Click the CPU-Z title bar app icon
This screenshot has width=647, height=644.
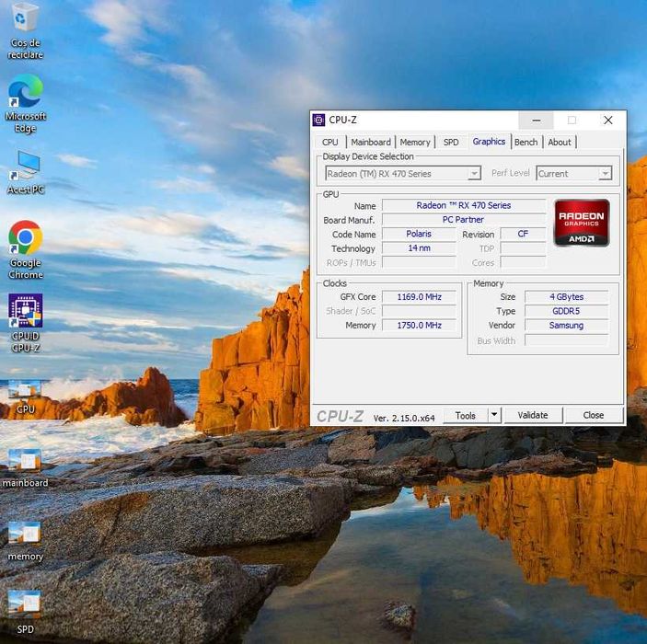(x=318, y=120)
